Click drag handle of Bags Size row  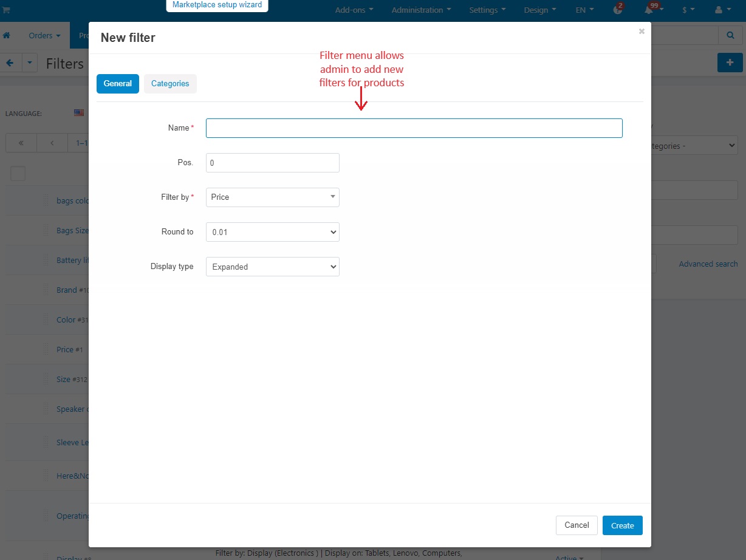[x=46, y=230]
